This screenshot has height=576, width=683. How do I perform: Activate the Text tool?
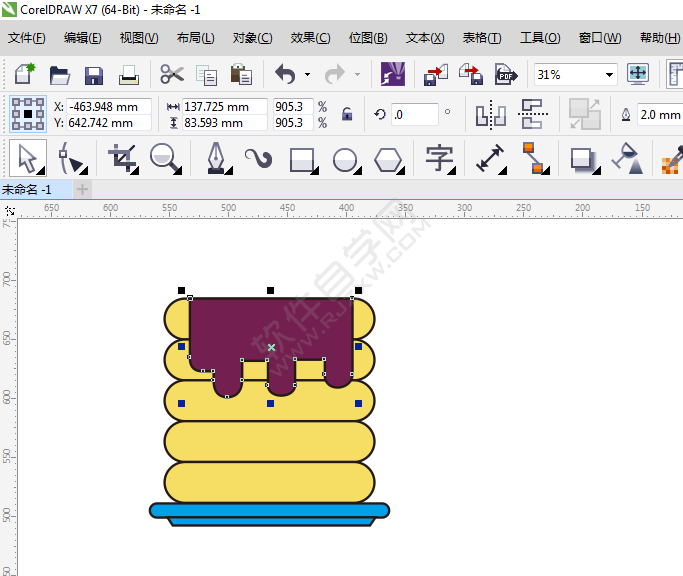click(x=439, y=158)
